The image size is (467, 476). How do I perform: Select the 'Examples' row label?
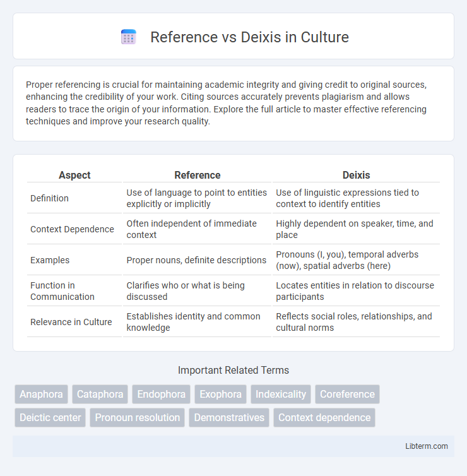[50, 260]
